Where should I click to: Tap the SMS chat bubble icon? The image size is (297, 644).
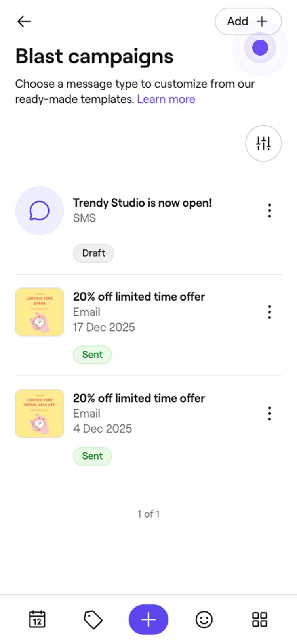[39, 211]
